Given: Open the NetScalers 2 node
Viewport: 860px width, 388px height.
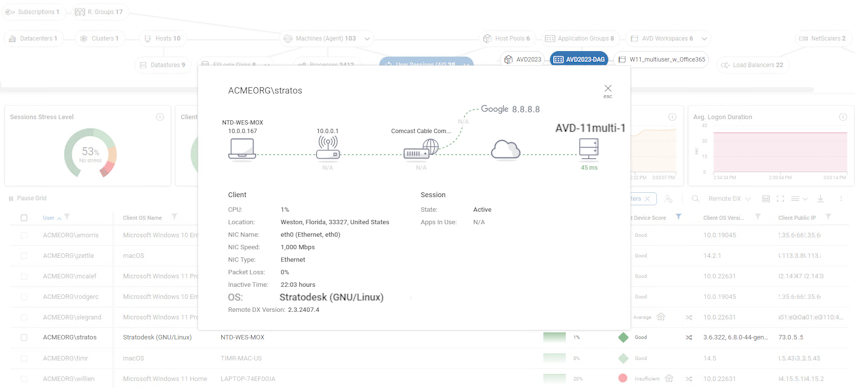Looking at the screenshot, I should pyautogui.click(x=824, y=39).
